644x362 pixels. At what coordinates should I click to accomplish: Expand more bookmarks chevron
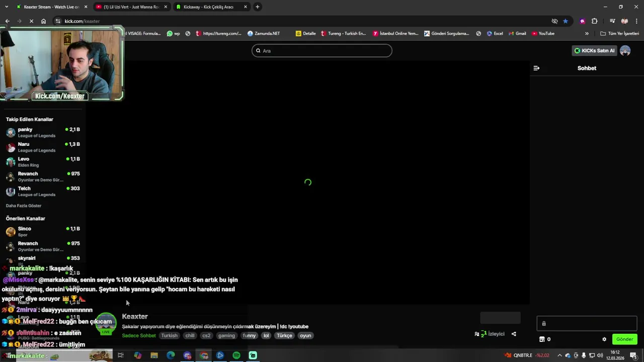(587, 34)
